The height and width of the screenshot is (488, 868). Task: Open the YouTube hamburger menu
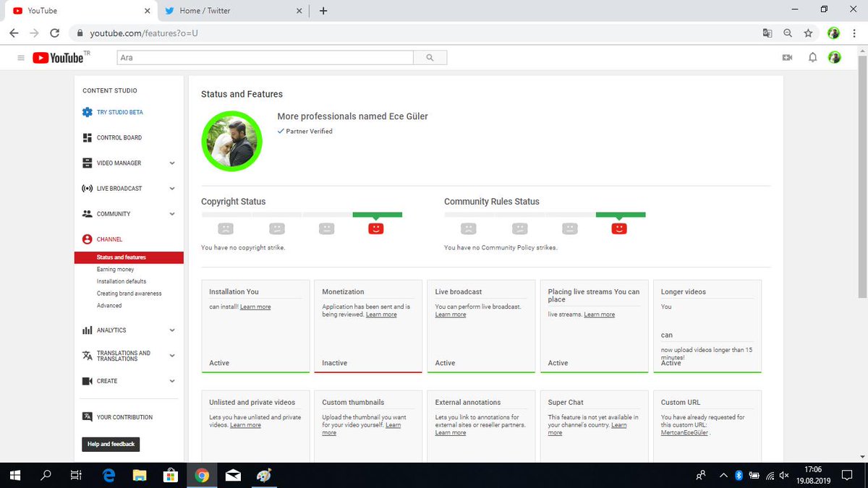[x=20, y=58]
